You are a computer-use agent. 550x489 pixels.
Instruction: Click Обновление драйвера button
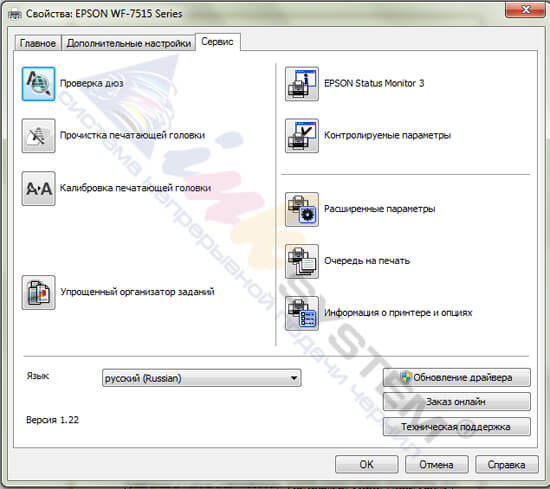[457, 377]
